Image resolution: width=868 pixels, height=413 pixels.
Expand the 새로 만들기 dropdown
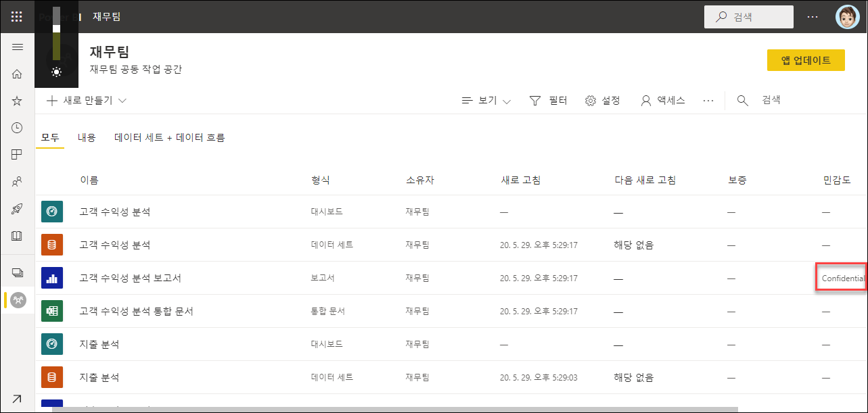point(87,100)
